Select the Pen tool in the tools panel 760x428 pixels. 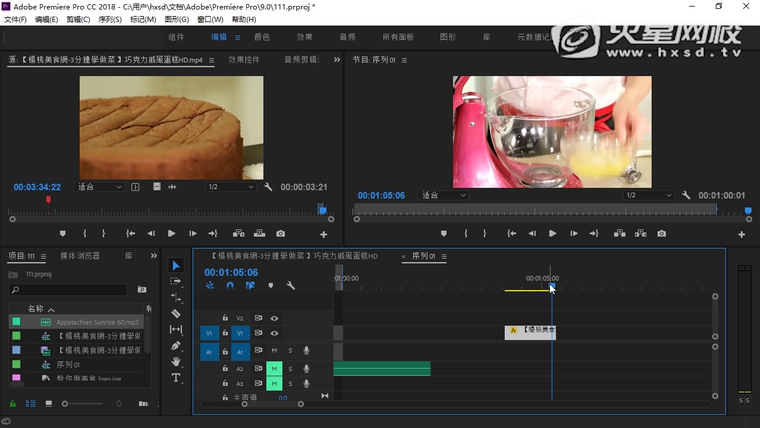tap(176, 346)
